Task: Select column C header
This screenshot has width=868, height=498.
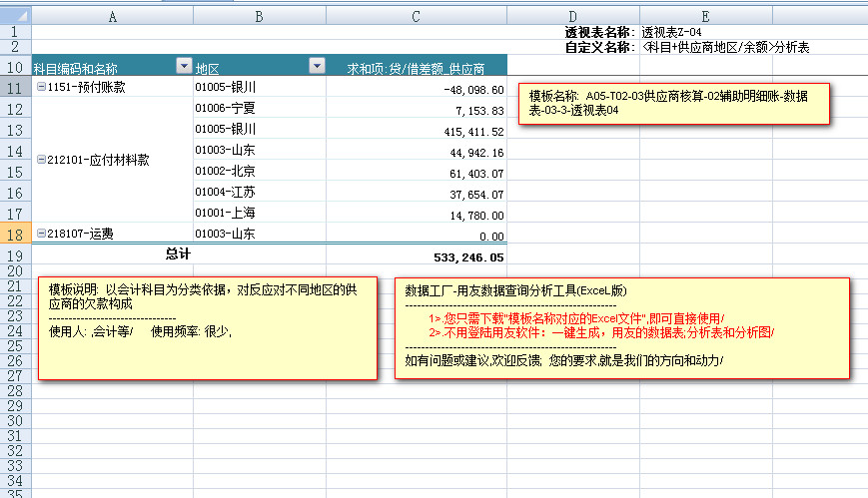Action: click(416, 16)
